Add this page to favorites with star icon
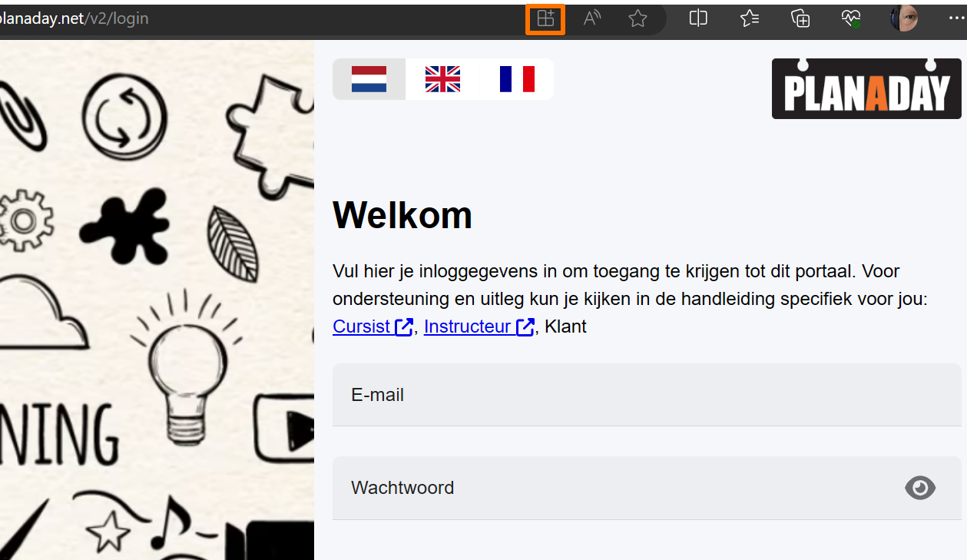 click(x=637, y=19)
